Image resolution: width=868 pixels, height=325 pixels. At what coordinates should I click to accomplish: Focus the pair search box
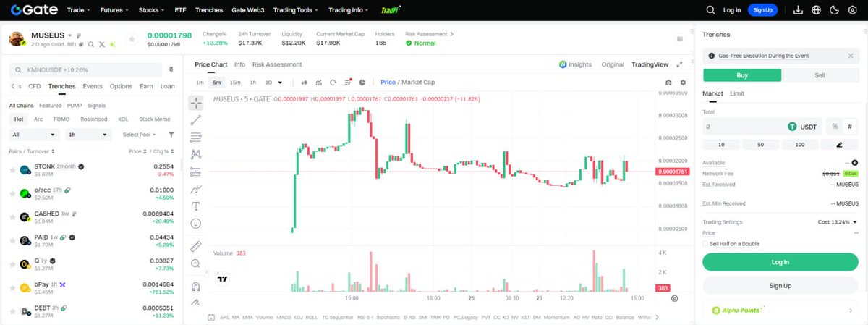click(85, 70)
